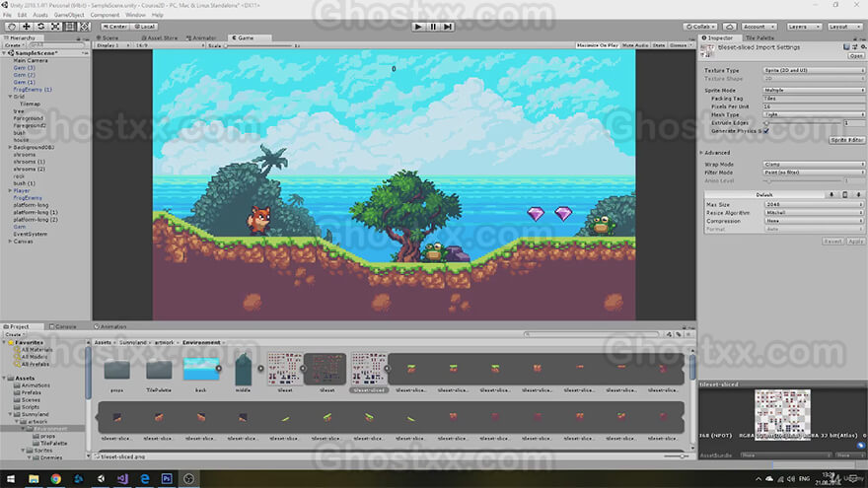Click the Inspector help book icon
868x488 pixels.
(x=846, y=47)
